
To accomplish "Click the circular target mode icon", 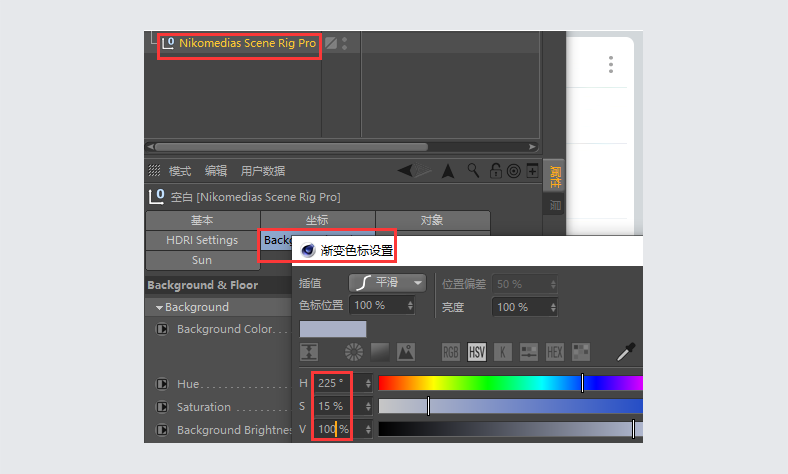I will coord(514,171).
